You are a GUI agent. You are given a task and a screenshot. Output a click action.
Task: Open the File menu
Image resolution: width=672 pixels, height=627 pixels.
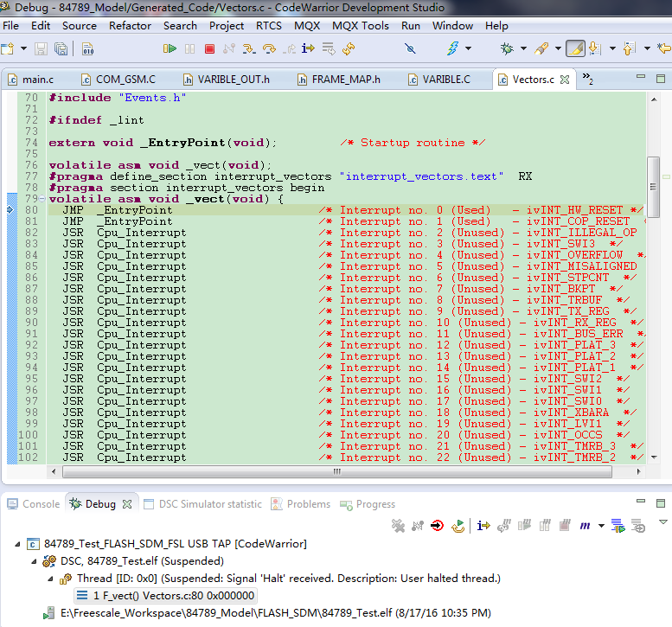pos(10,26)
